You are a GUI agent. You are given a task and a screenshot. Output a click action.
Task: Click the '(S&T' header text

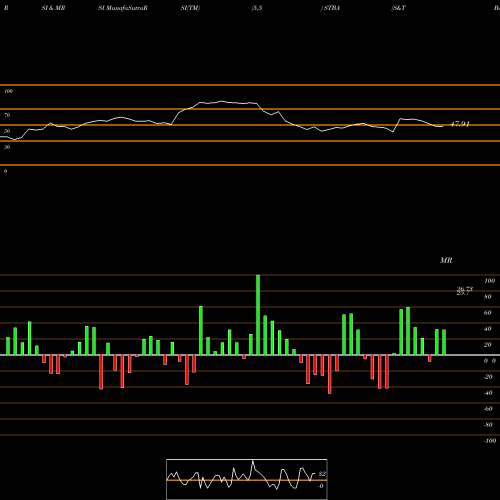(x=399, y=8)
